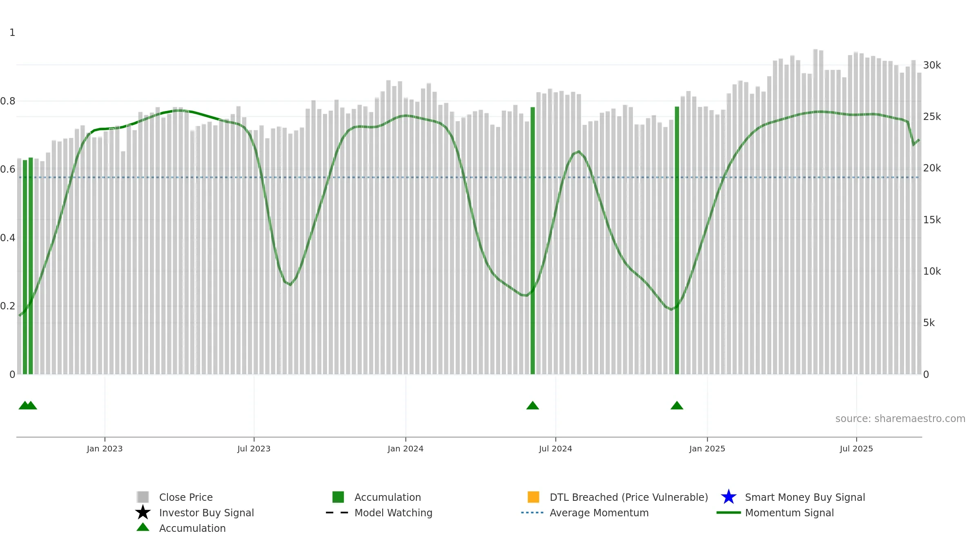Click the 30k right axis label
Screen dimensions: 980x551
tap(932, 65)
